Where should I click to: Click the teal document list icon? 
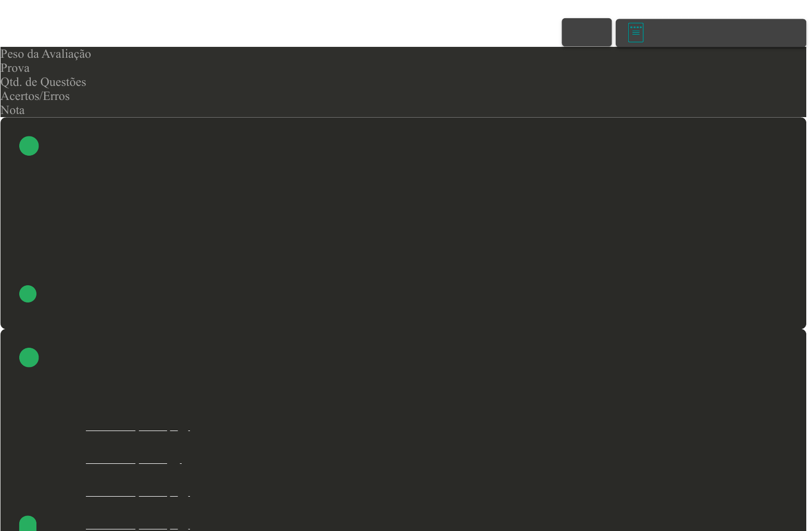[x=636, y=32]
